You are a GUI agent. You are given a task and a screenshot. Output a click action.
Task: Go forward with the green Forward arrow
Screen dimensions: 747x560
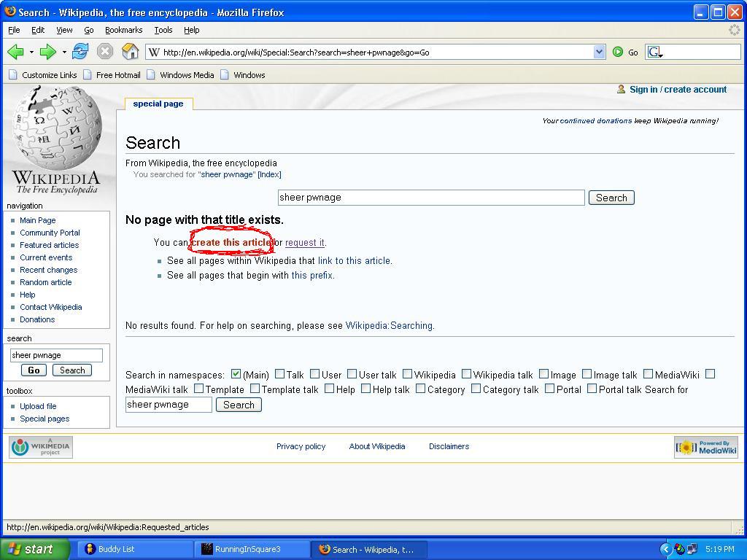pyautogui.click(x=47, y=52)
